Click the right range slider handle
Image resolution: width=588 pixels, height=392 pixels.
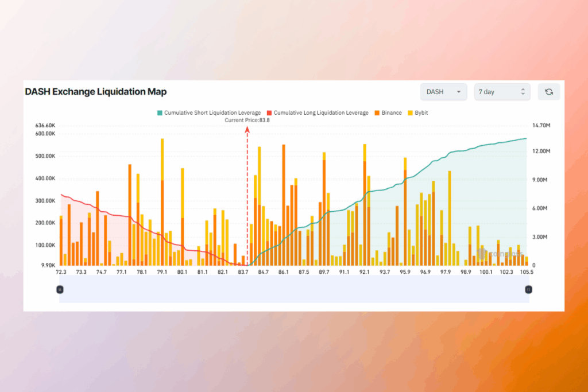coord(528,290)
